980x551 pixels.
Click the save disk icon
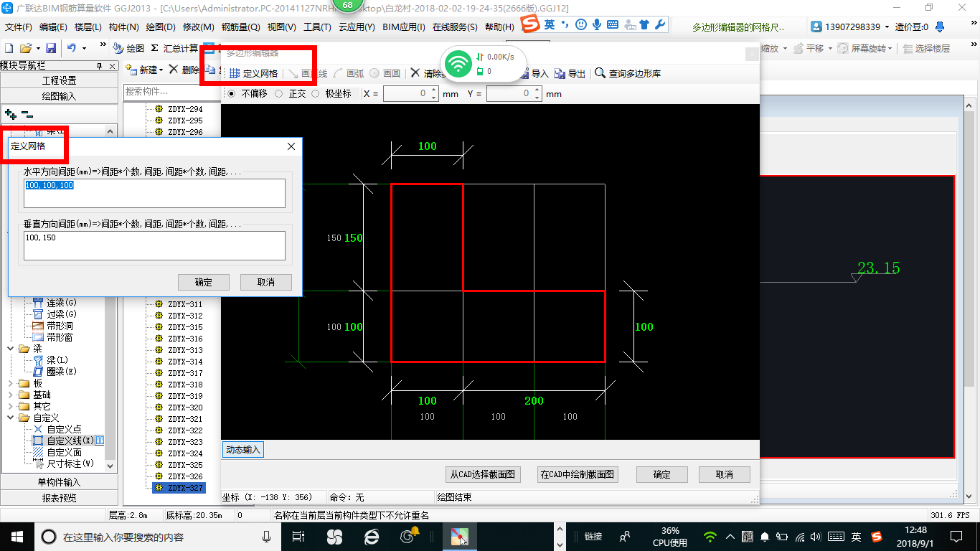point(51,48)
